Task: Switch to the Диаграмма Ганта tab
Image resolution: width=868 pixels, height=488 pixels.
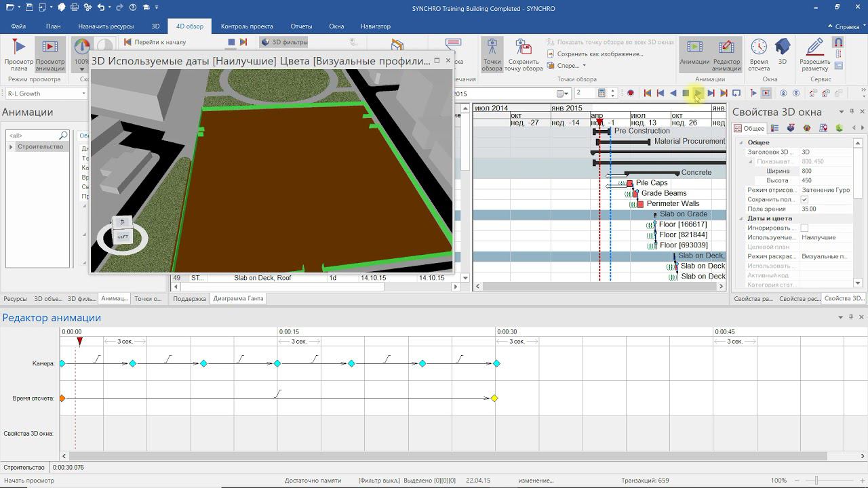Action: tap(238, 299)
